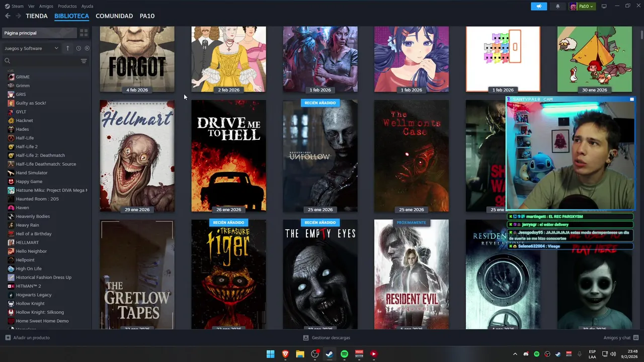The height and width of the screenshot is (362, 644).
Task: Open Spotify from the taskbar
Action: tap(344, 354)
